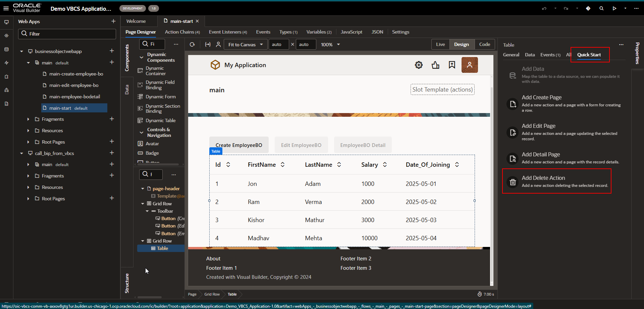Switch to the Data tab in Table properties

click(x=530, y=55)
